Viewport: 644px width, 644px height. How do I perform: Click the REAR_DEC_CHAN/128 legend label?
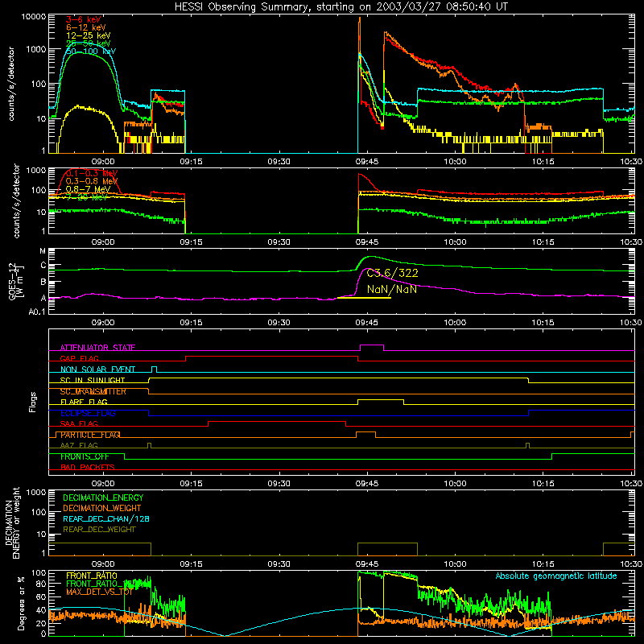click(106, 518)
